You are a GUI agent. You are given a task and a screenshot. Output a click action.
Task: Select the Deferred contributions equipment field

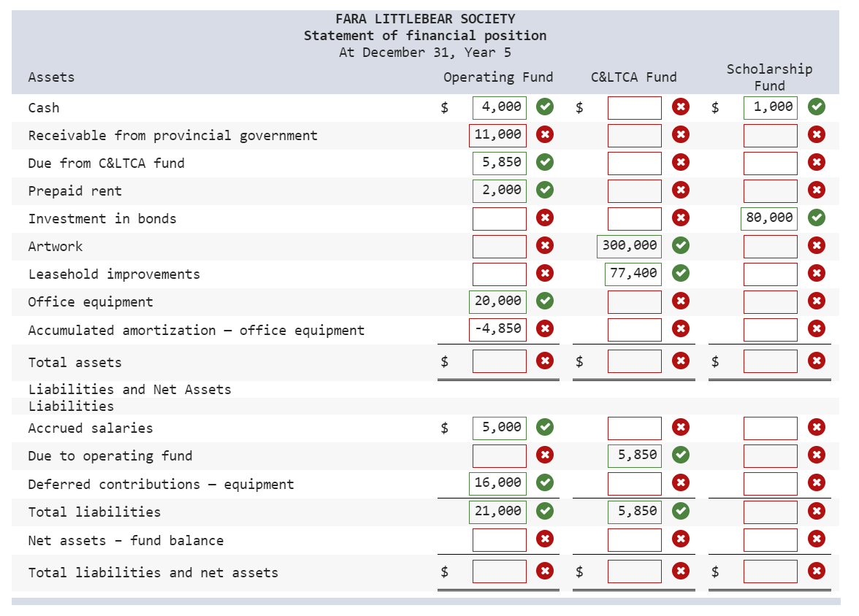499,483
